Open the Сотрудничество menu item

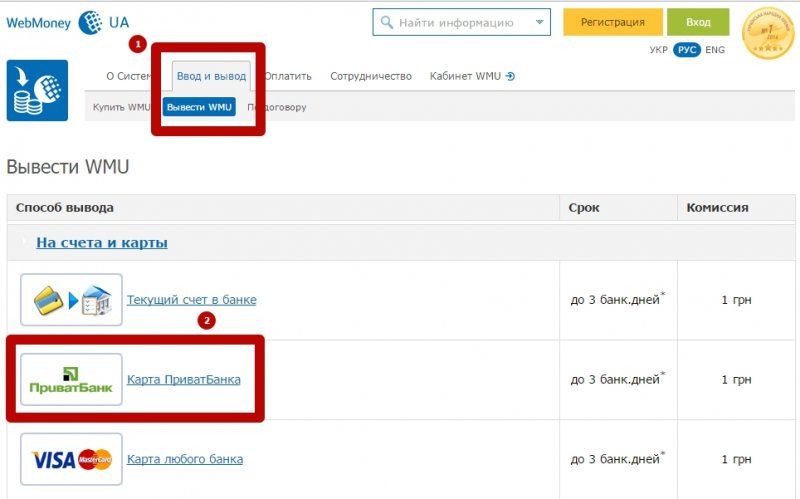(370, 76)
